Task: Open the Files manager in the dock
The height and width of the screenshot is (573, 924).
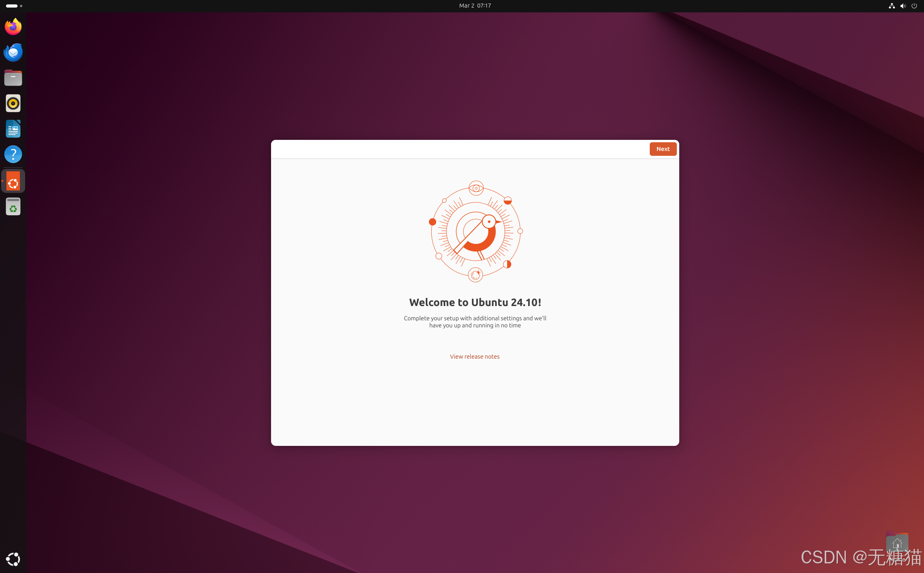Action: coord(13,78)
